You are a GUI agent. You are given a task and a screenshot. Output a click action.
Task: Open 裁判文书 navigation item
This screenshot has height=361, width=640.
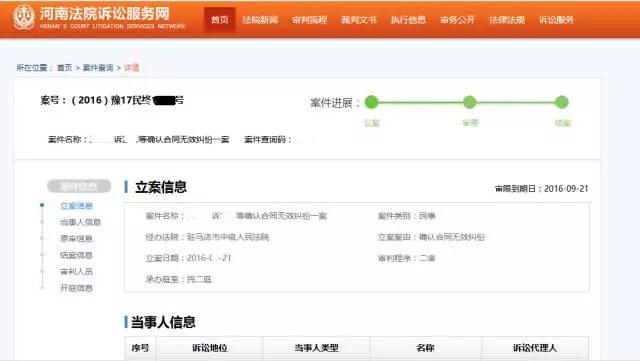pyautogui.click(x=359, y=20)
